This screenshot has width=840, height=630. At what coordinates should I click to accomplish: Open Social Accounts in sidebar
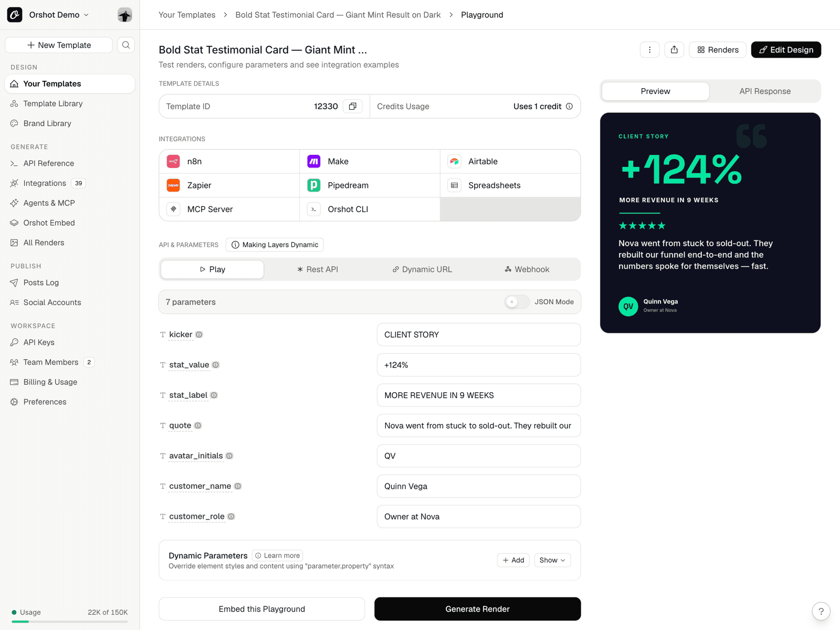tap(70, 302)
